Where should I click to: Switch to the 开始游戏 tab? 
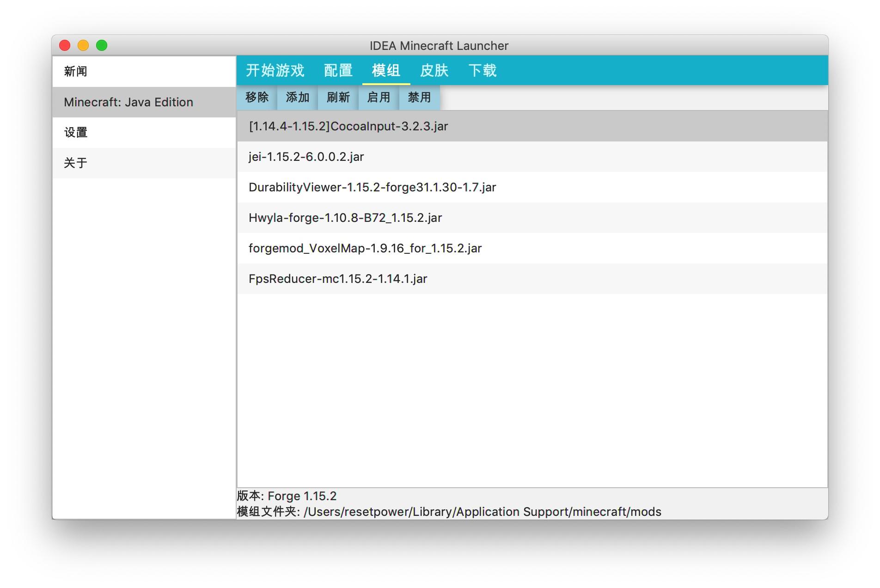coord(275,70)
